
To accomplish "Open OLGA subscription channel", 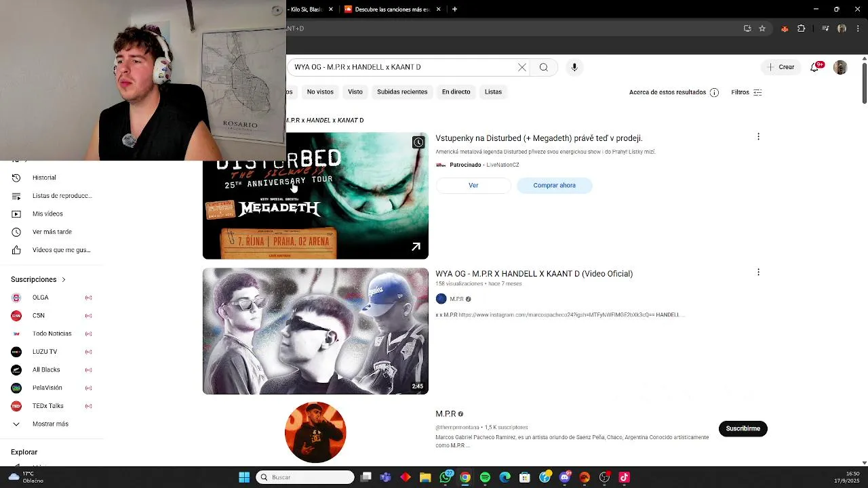I will [x=52, y=298].
